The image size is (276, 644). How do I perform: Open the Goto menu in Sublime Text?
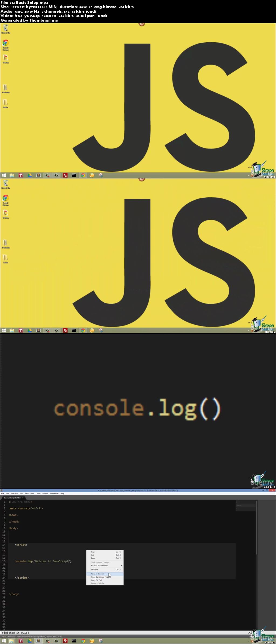coord(32,493)
